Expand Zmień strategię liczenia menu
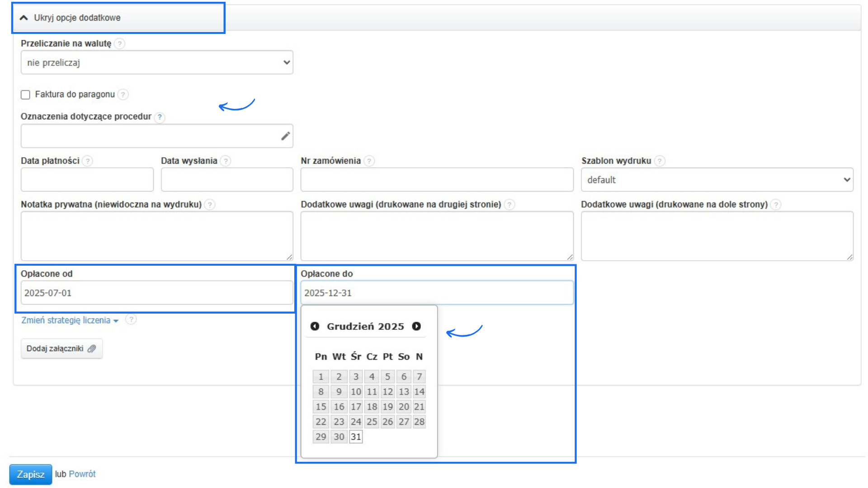The image size is (868, 488). coord(70,320)
